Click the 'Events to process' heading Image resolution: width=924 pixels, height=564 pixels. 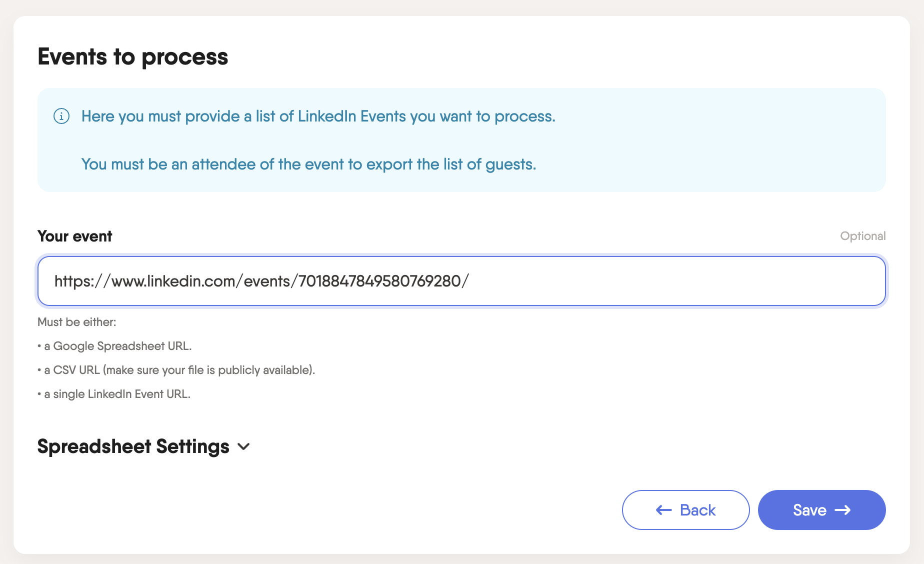tap(132, 57)
